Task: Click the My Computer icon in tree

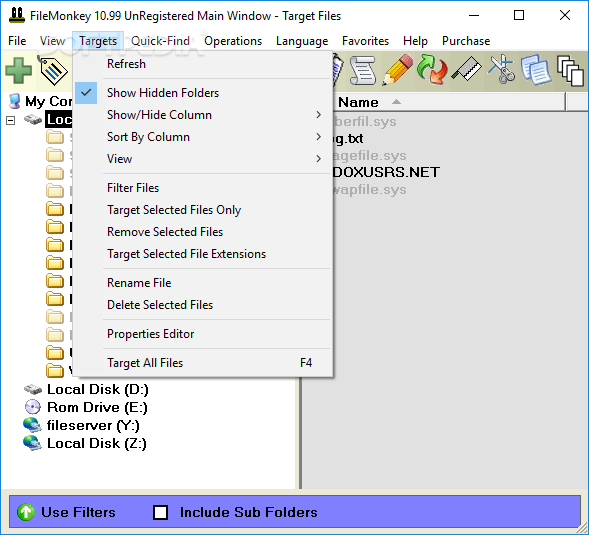Action: click(x=15, y=101)
